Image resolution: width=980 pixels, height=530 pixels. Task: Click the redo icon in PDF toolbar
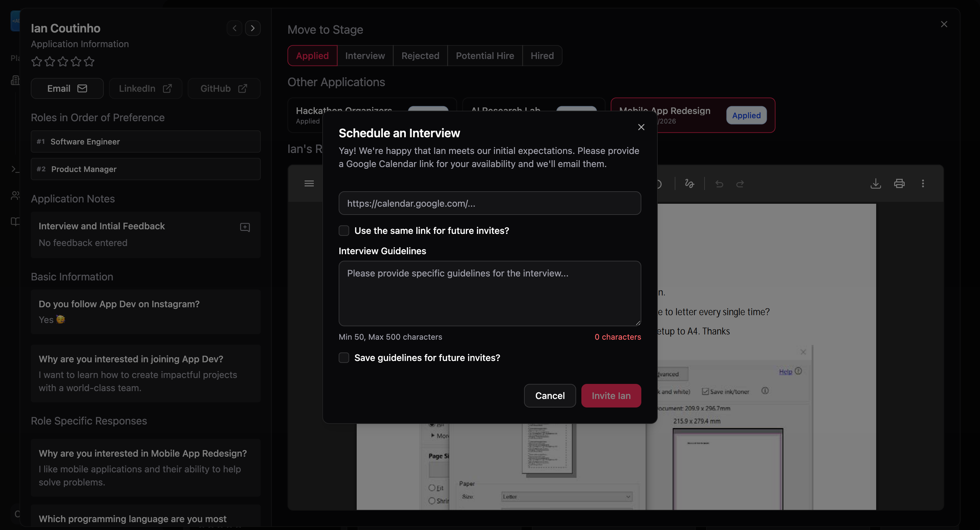pos(740,184)
